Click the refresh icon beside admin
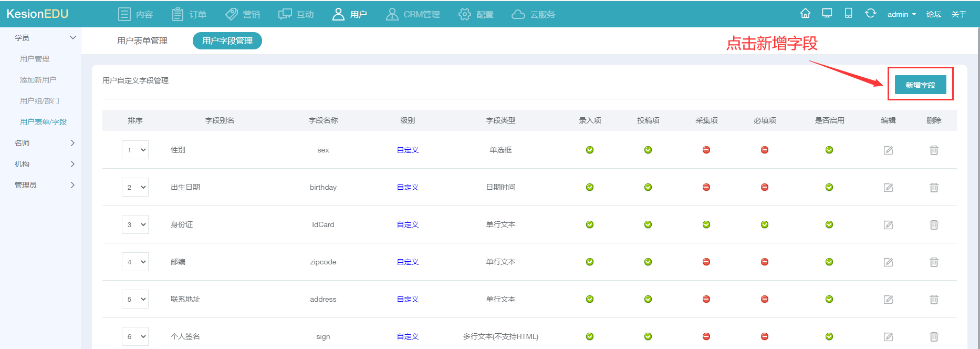 tap(870, 14)
